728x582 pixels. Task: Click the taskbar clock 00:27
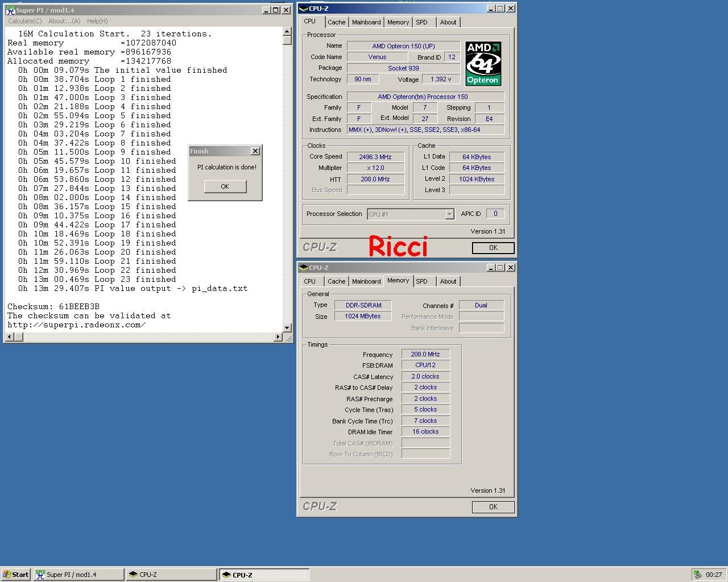(x=714, y=575)
